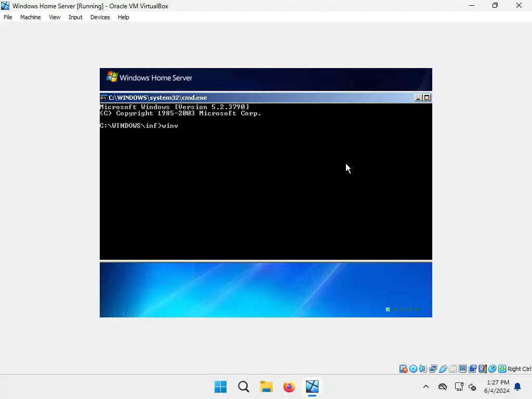Open Windows taskbar Search
Image resolution: width=532 pixels, height=399 pixels.
coord(244,387)
